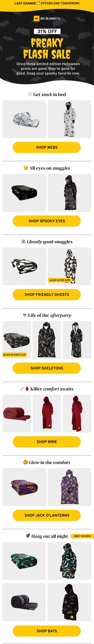Click the SHOP BATS button
The width and height of the screenshot is (94, 644).
[47, 631]
